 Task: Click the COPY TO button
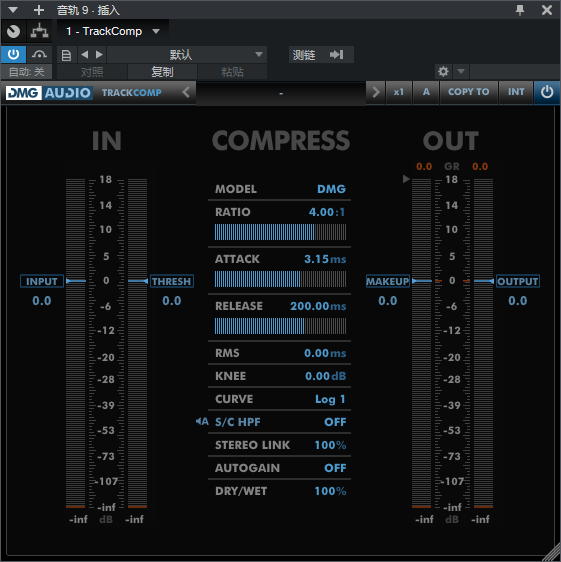tap(469, 92)
